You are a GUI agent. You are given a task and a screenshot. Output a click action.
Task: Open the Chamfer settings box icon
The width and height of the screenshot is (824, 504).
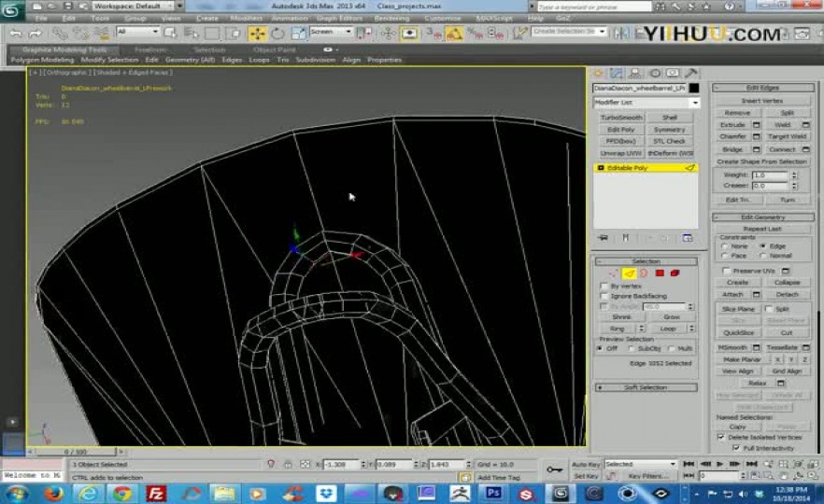point(756,136)
